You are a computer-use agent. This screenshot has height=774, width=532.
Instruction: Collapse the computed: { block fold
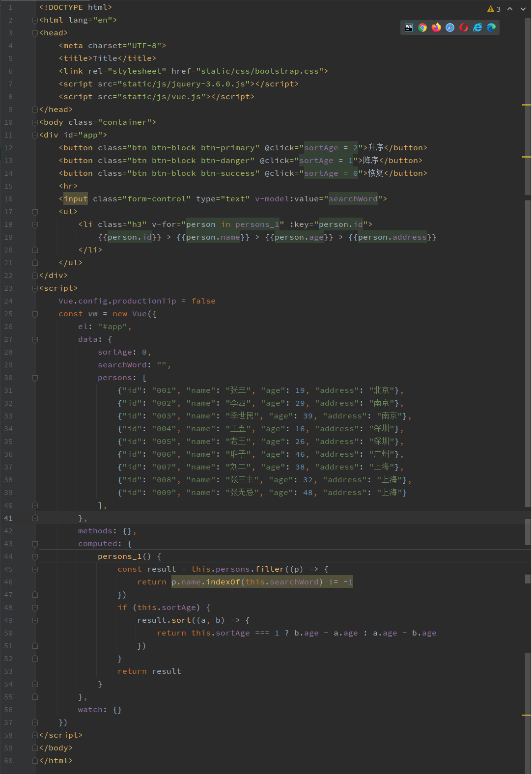point(35,544)
